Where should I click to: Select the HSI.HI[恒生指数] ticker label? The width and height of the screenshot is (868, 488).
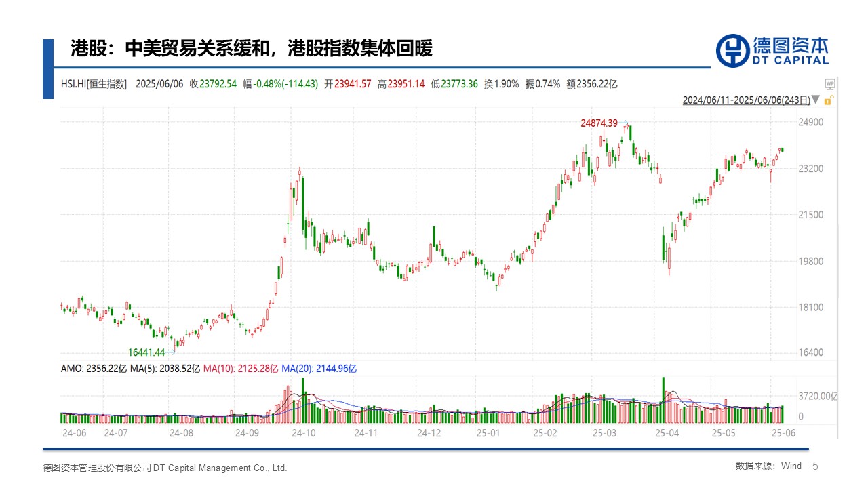click(x=94, y=84)
